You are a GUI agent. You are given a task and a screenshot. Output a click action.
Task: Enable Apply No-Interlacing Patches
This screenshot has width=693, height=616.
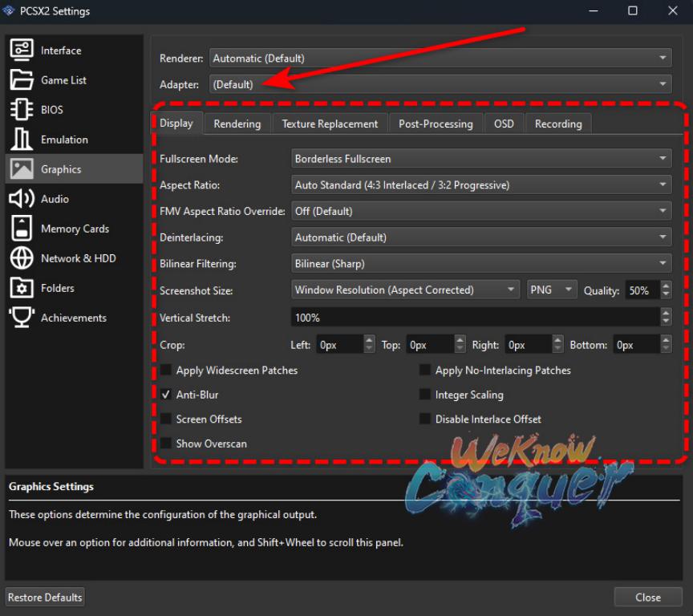(x=425, y=371)
